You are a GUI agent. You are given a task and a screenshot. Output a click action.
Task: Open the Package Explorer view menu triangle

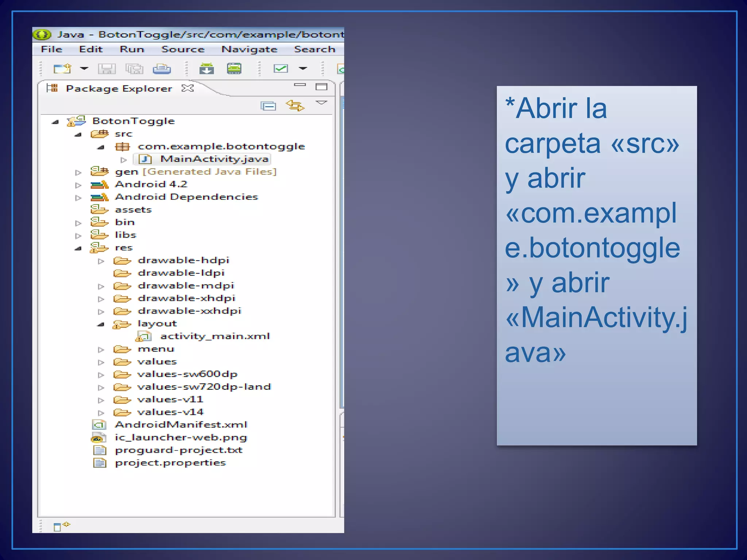coord(321,103)
